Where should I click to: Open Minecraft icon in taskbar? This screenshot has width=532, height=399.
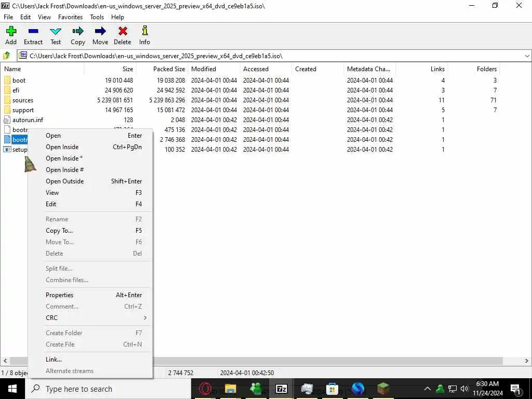383,389
